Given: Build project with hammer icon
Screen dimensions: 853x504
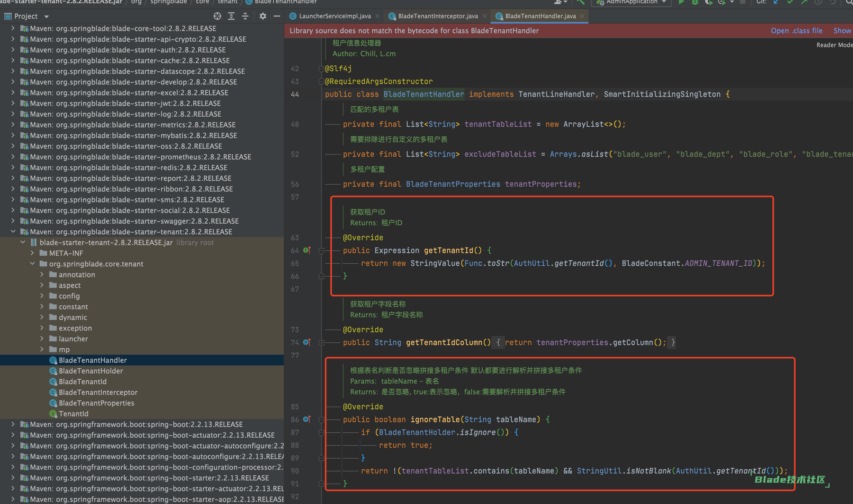Looking at the screenshot, I should click(x=580, y=2).
